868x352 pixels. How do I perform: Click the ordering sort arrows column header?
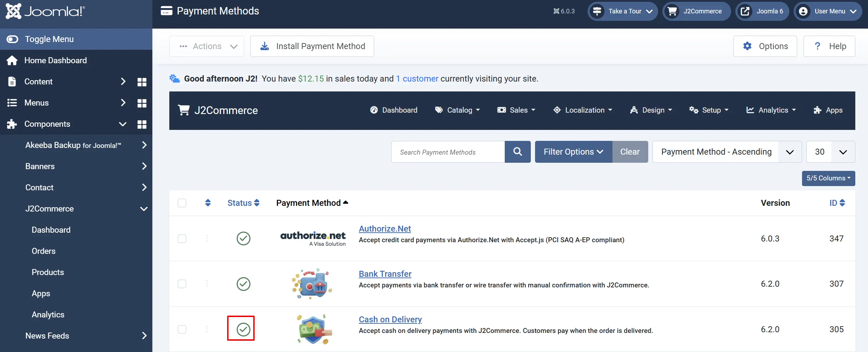(x=208, y=203)
